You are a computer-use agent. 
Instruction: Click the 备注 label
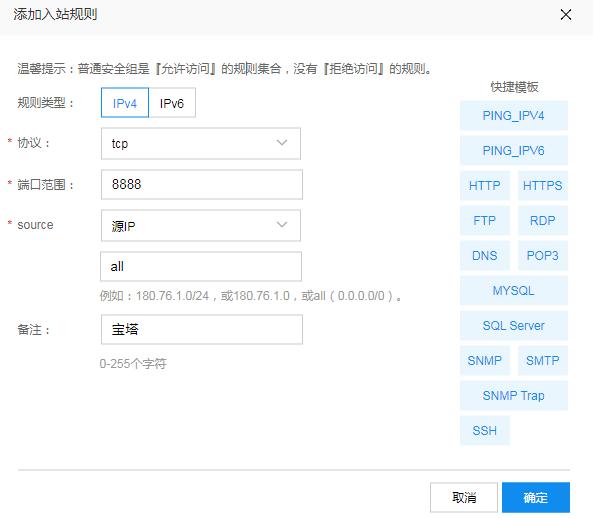pyautogui.click(x=34, y=330)
